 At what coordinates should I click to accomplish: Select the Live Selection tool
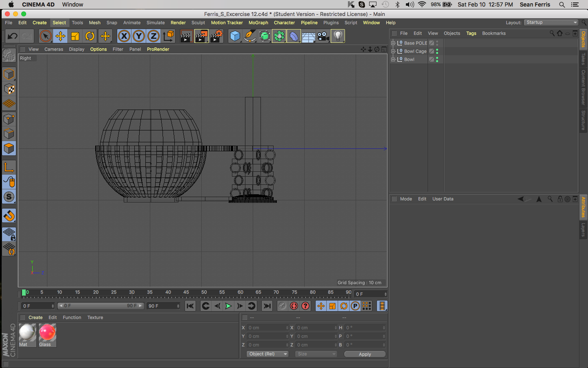tap(45, 36)
